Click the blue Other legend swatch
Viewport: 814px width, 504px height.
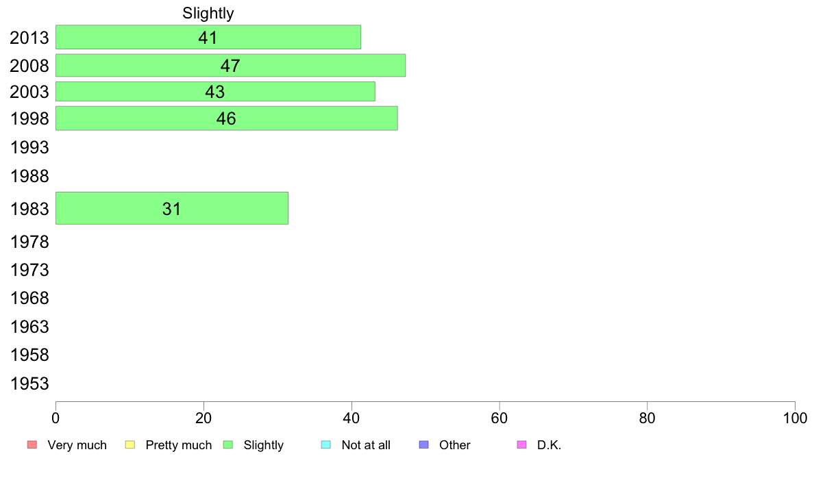[x=423, y=445]
